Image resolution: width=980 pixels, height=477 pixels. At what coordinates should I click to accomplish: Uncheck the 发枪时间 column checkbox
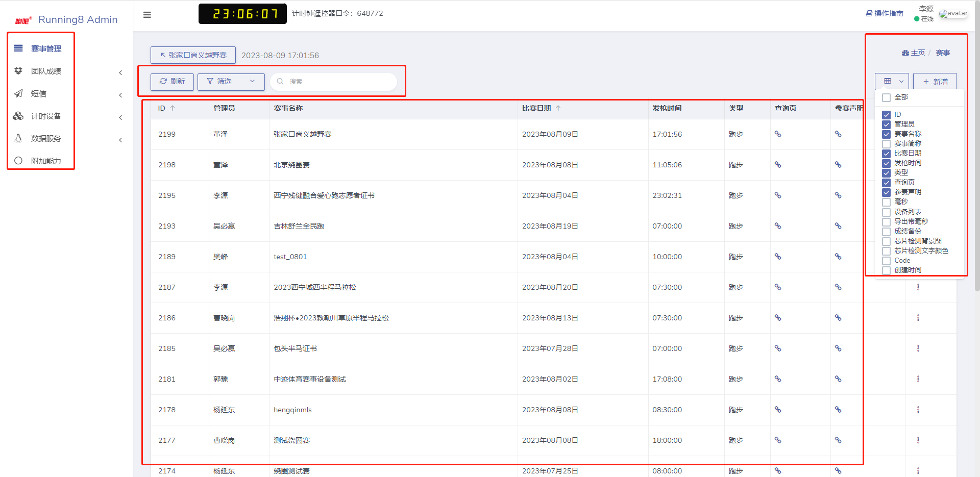click(886, 163)
